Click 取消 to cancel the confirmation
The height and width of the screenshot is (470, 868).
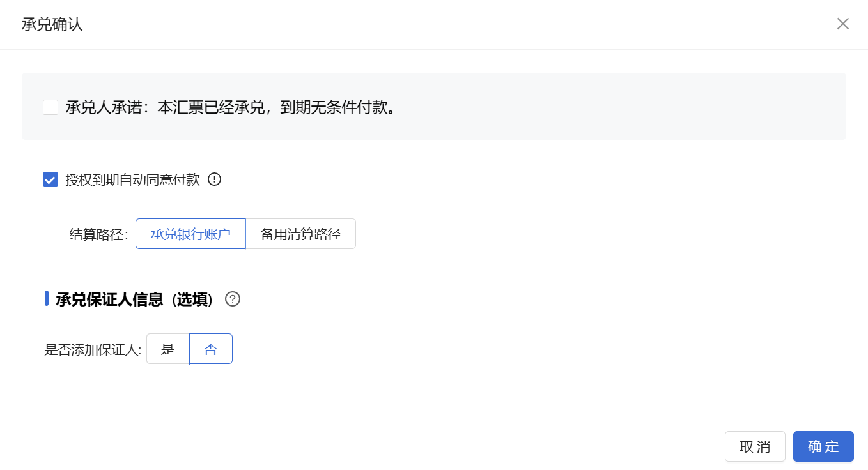coord(755,446)
